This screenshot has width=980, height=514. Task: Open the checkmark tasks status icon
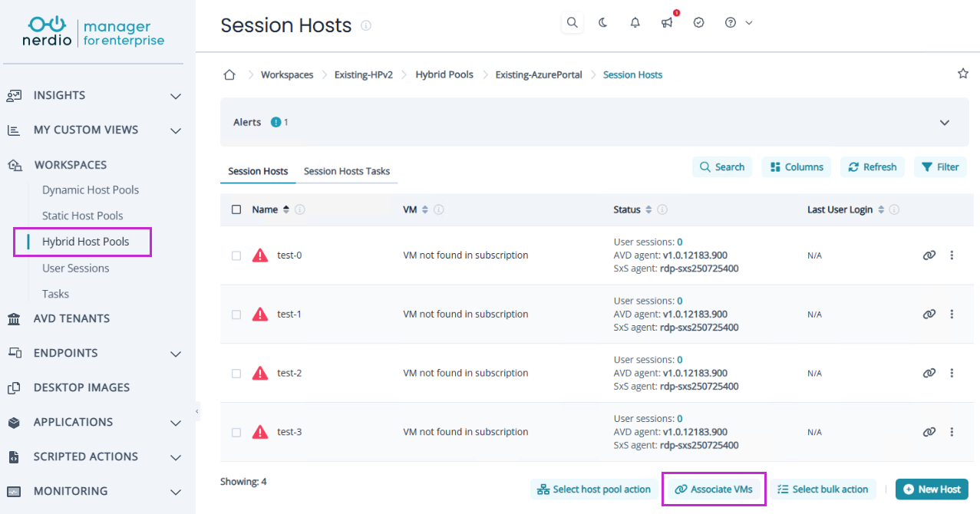pos(698,23)
